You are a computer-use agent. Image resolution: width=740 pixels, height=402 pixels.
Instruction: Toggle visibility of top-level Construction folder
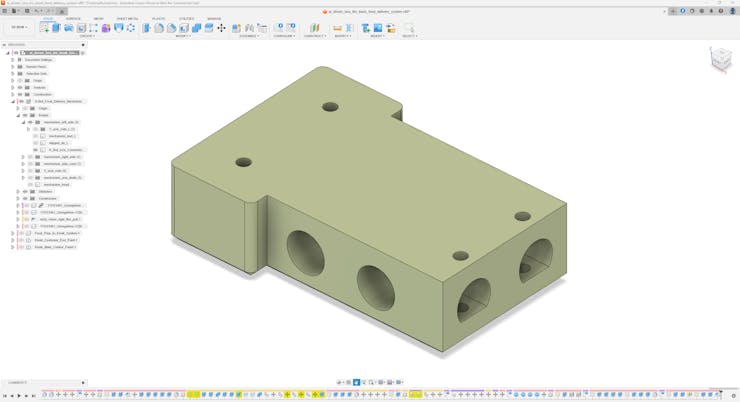(x=20, y=94)
